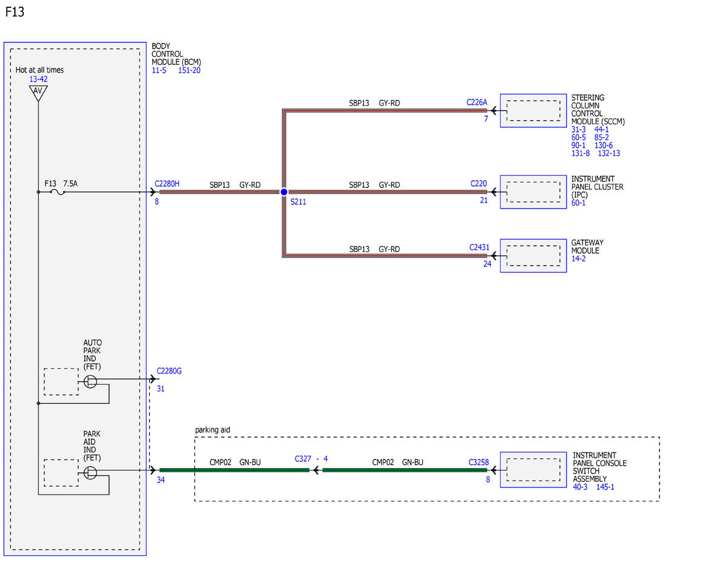Open page reference 13-42 link
The image size is (728, 562).
pyautogui.click(x=38, y=79)
